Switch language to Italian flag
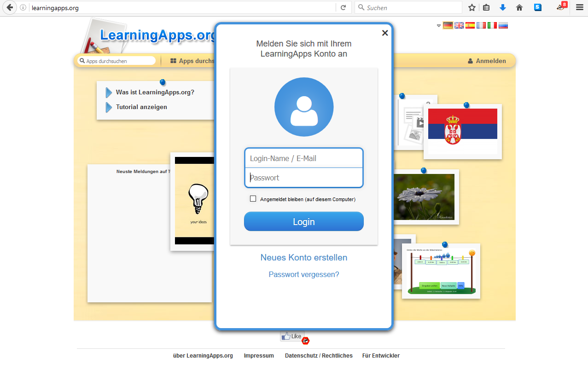 pos(492,25)
